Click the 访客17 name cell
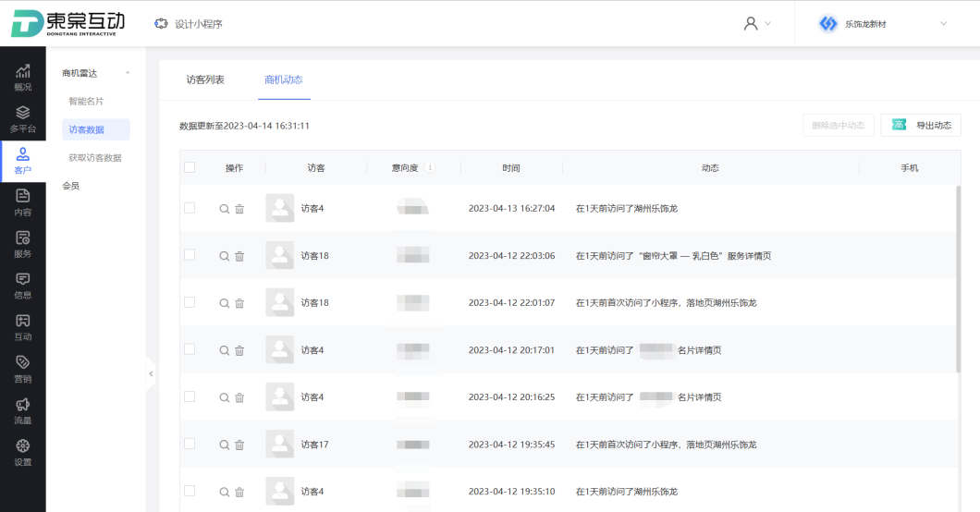 tap(315, 445)
